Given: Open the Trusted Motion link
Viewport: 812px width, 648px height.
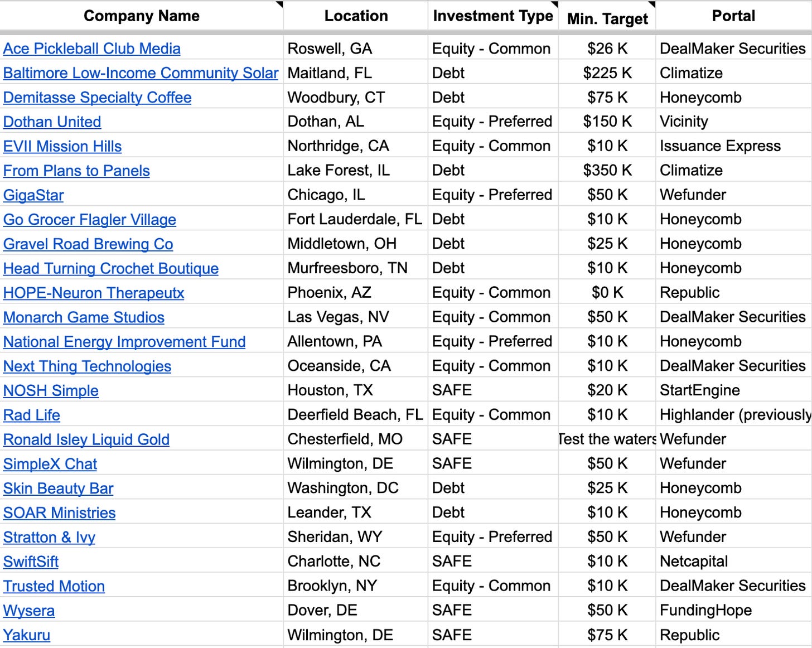Looking at the screenshot, I should (x=54, y=586).
